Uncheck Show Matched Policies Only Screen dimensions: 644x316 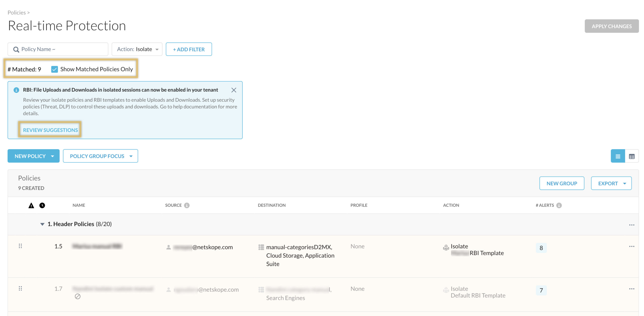(x=54, y=69)
